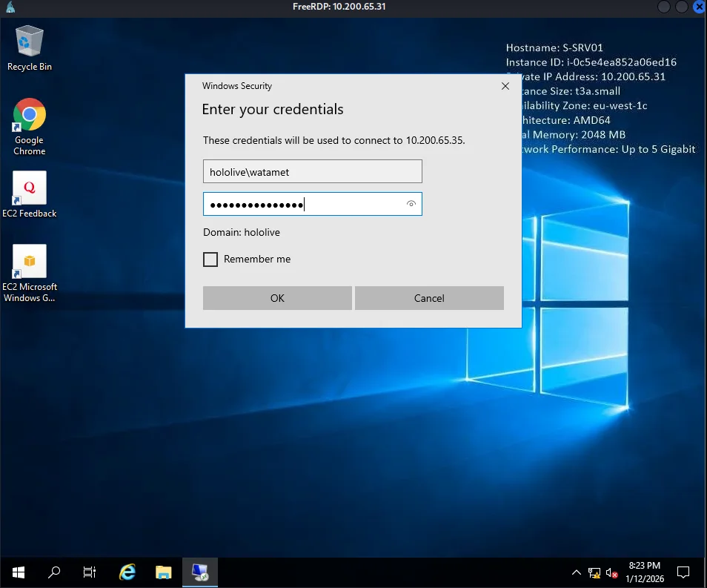Viewport: 707px width, 588px height.
Task: Open Task View from the taskbar
Action: pos(90,572)
